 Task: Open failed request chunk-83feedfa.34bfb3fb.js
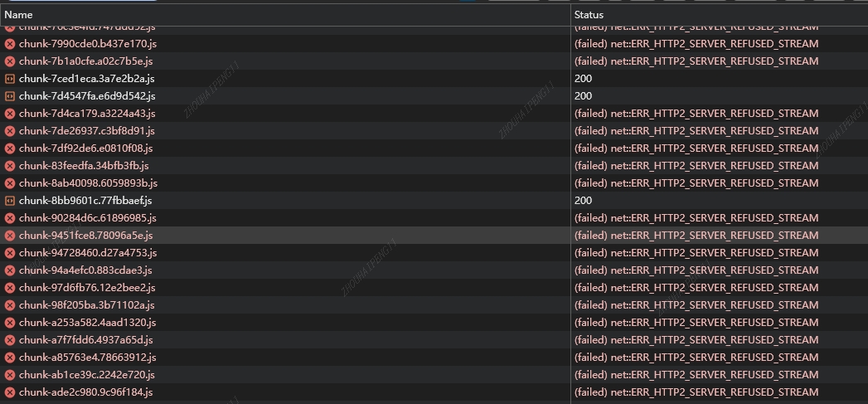pos(84,166)
